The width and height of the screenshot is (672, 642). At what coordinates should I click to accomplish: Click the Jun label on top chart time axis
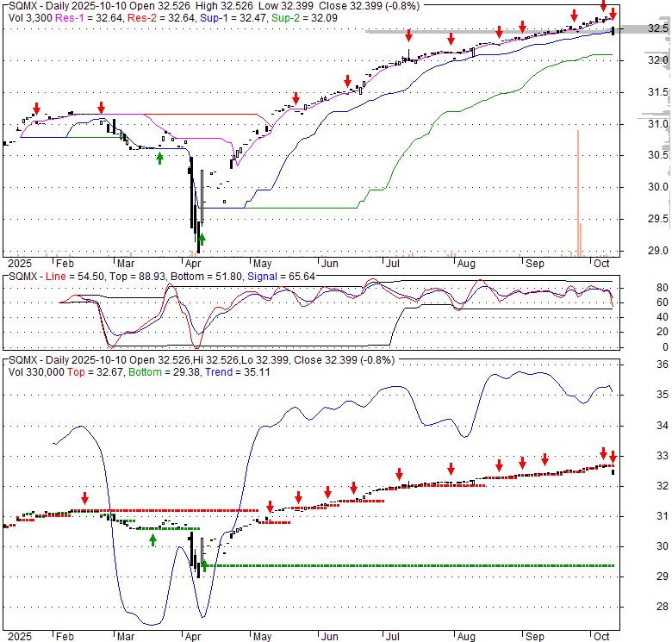(330, 264)
